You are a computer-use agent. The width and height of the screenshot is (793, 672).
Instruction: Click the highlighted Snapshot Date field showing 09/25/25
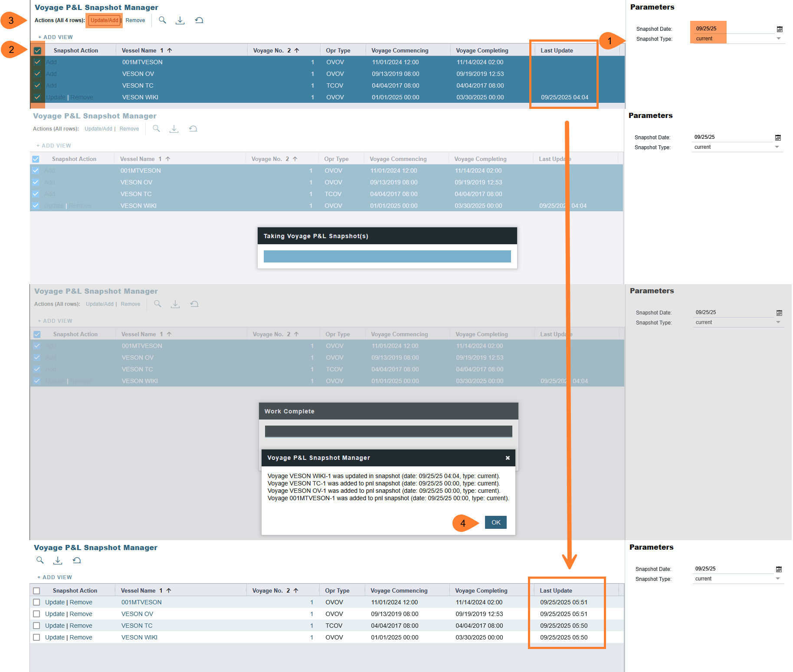tap(708, 29)
